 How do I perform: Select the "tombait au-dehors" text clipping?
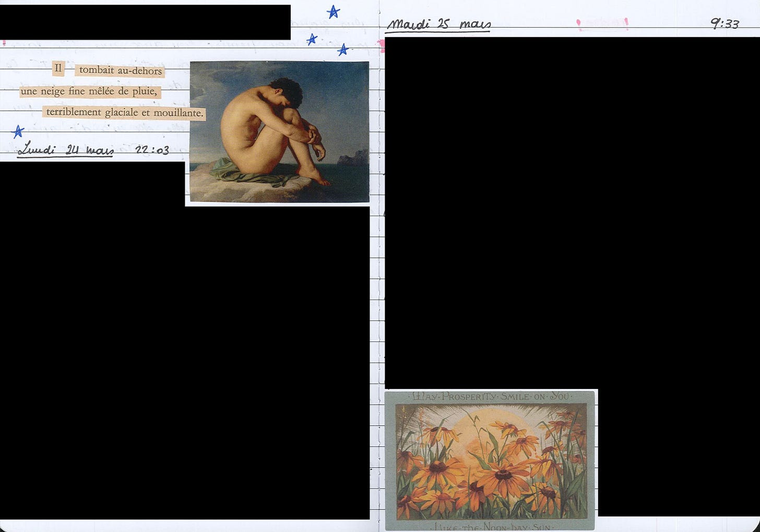[120, 70]
